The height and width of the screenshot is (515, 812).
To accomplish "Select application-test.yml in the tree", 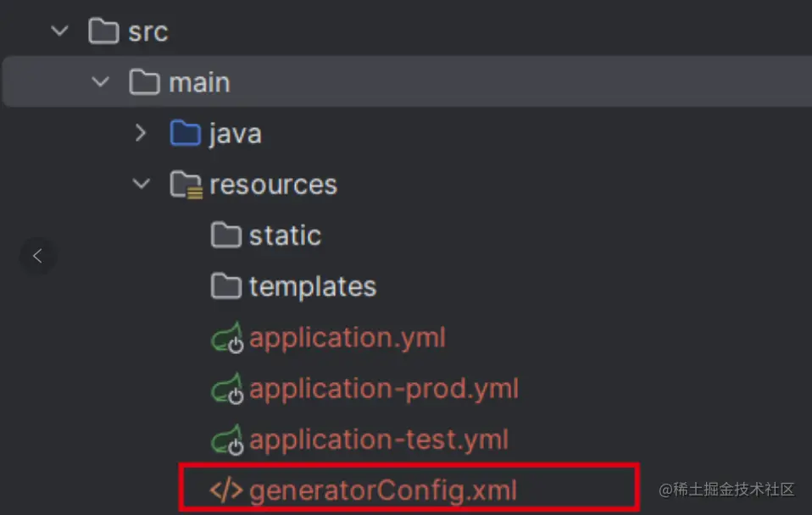I will pos(378,440).
